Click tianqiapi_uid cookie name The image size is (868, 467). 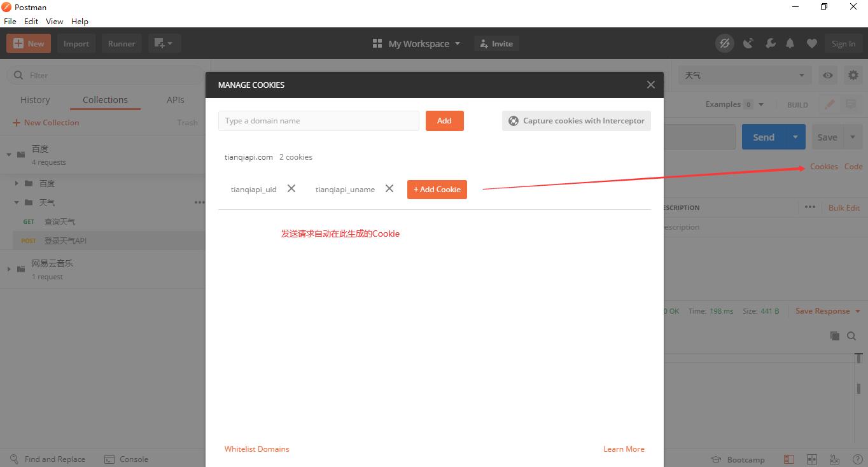click(253, 189)
